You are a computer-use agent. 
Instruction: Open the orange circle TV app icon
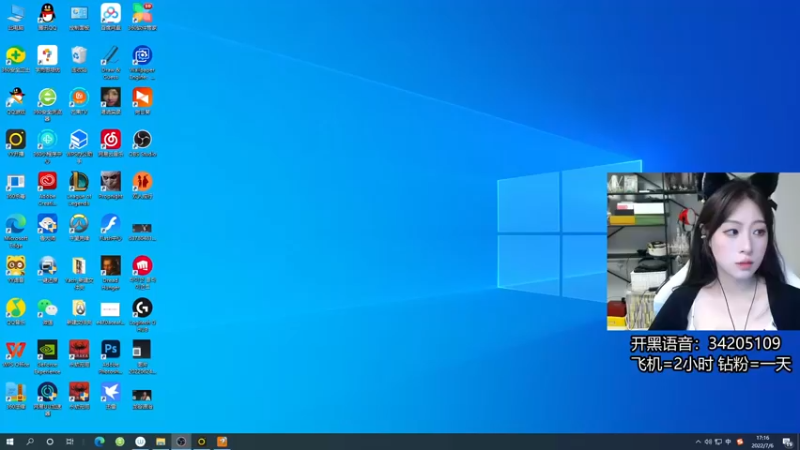click(x=79, y=100)
